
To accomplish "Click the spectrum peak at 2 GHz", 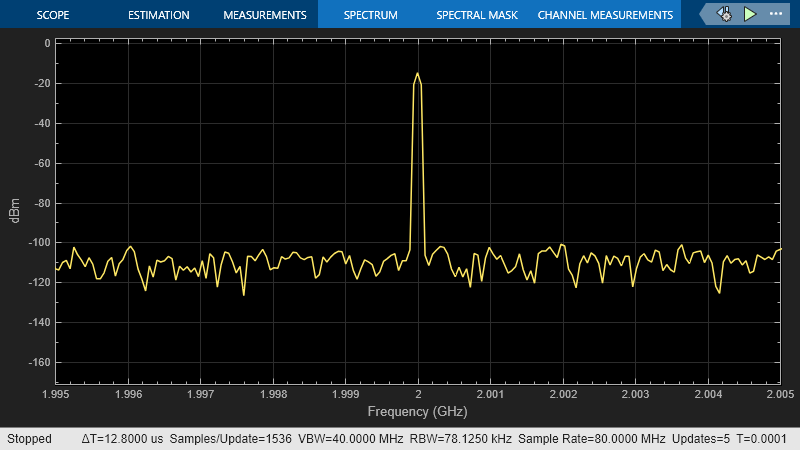I will click(417, 74).
